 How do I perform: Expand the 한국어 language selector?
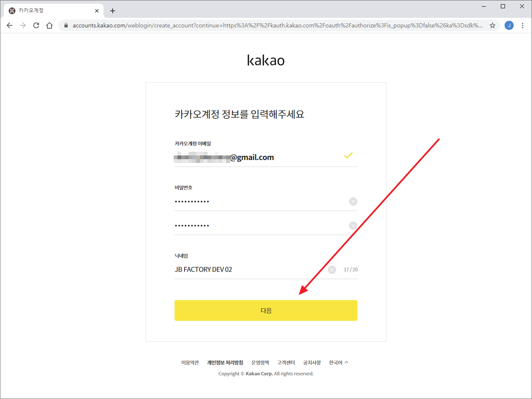[x=339, y=363]
